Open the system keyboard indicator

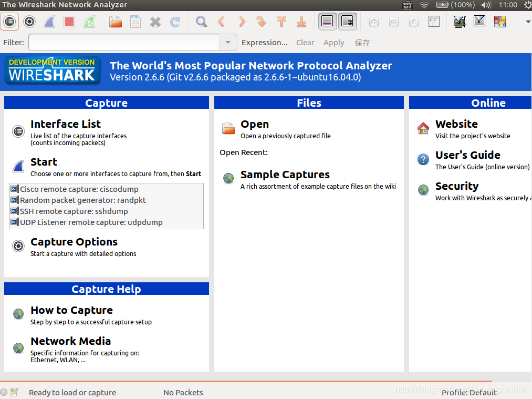[407, 5]
